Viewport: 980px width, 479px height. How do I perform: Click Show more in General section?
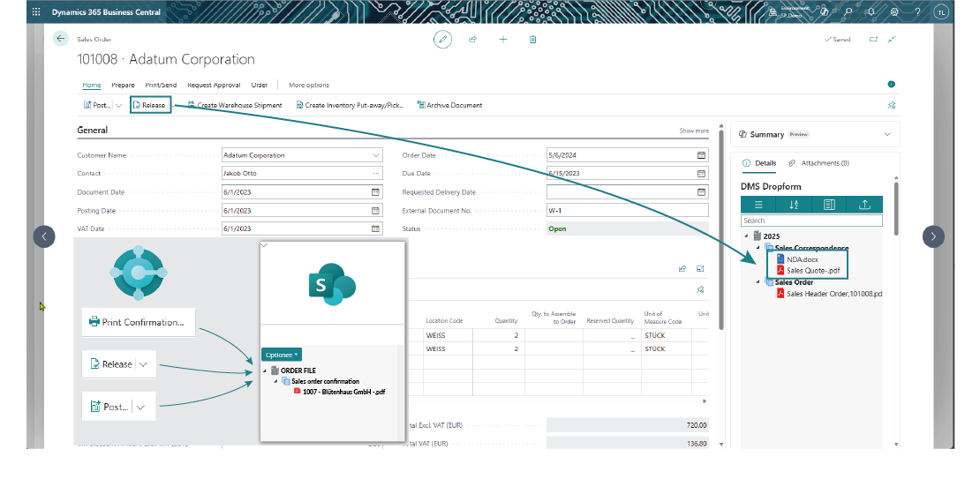tap(694, 131)
